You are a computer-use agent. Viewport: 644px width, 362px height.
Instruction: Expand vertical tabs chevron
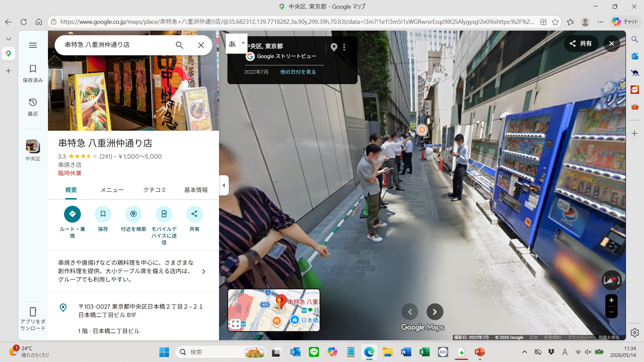tap(8, 39)
